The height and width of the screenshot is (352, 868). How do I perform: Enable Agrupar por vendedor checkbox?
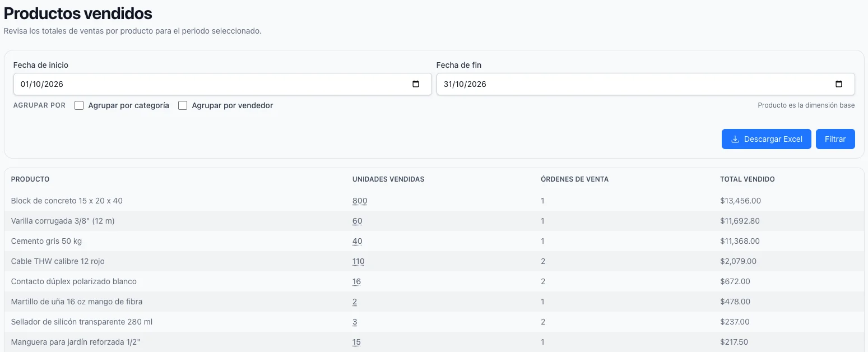183,105
